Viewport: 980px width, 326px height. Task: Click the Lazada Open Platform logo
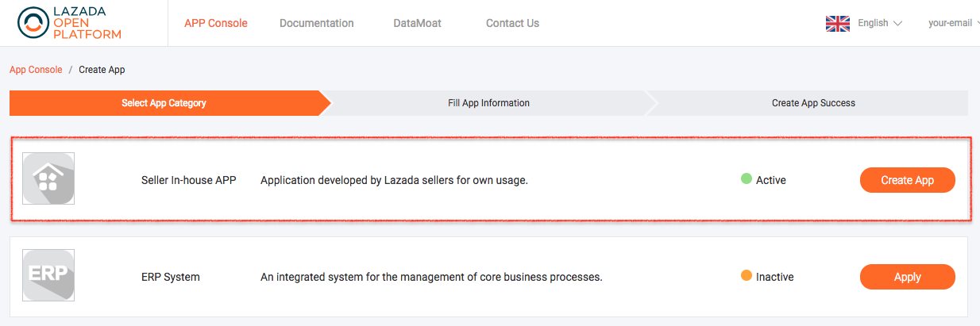(70, 24)
